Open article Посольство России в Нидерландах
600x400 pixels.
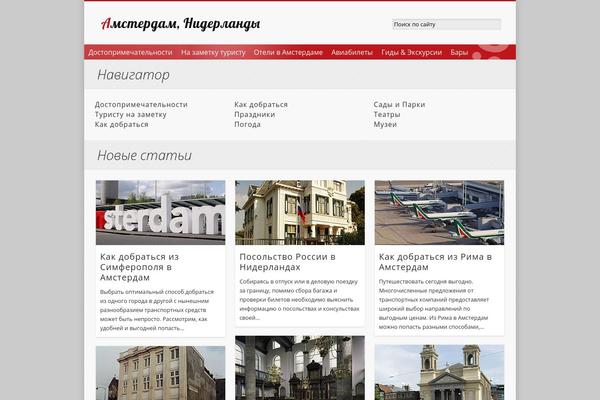tap(287, 262)
